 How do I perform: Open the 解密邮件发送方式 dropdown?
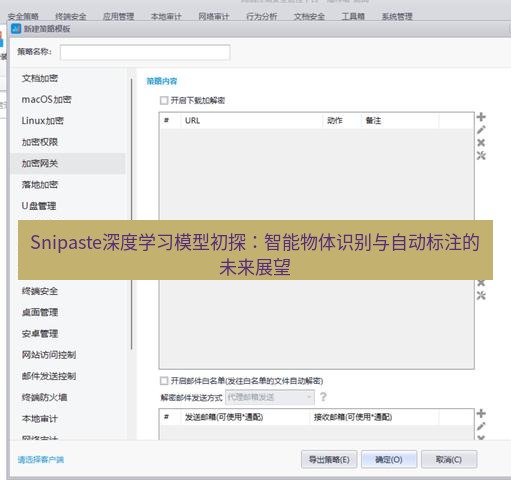coord(270,397)
